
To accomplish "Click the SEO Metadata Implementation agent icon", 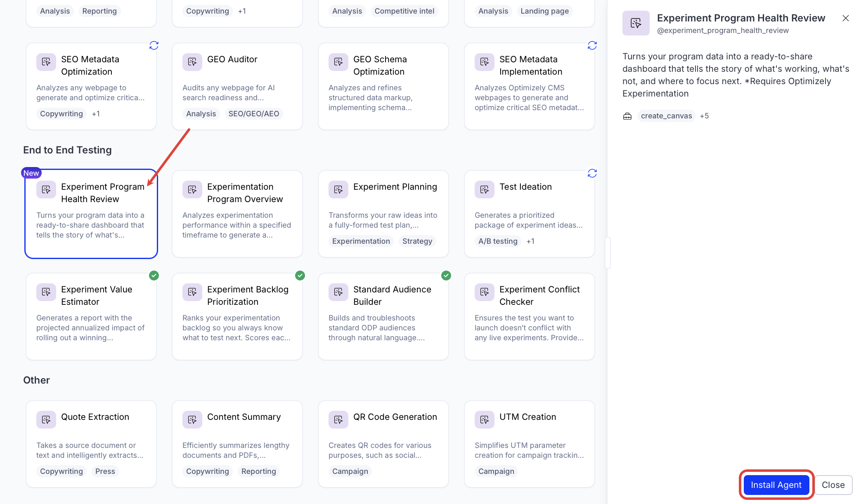I will pos(485,62).
